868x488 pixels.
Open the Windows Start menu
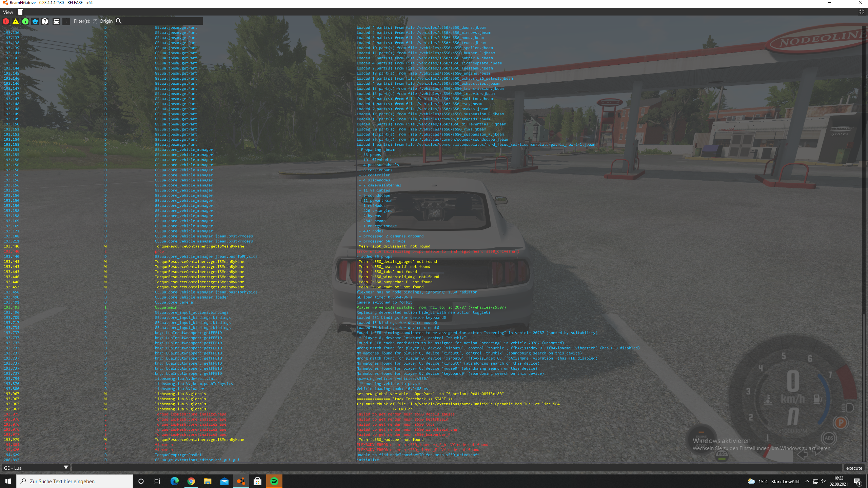pyautogui.click(x=8, y=481)
